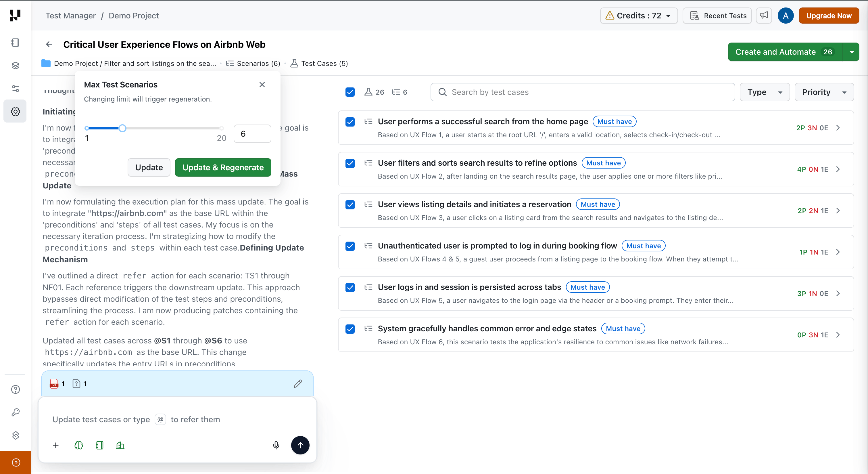Click the back arrow beside the title
Screen dimensions: 868x474
pyautogui.click(x=49, y=45)
